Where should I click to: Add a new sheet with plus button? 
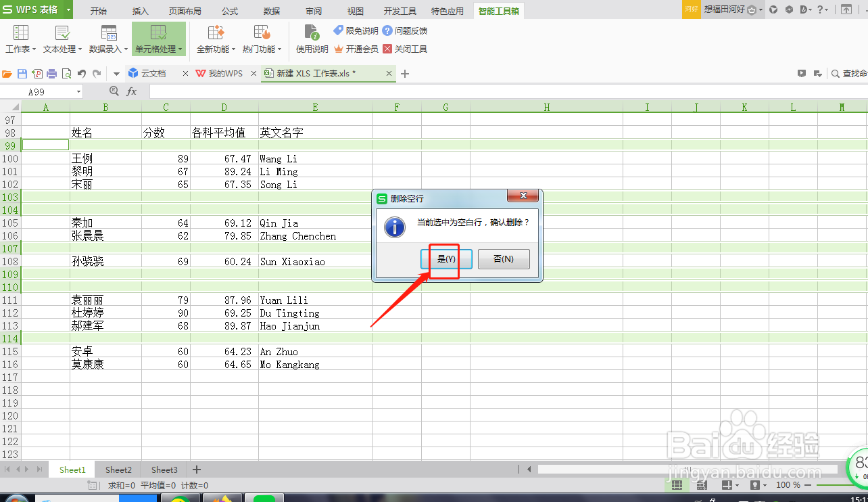tap(197, 470)
